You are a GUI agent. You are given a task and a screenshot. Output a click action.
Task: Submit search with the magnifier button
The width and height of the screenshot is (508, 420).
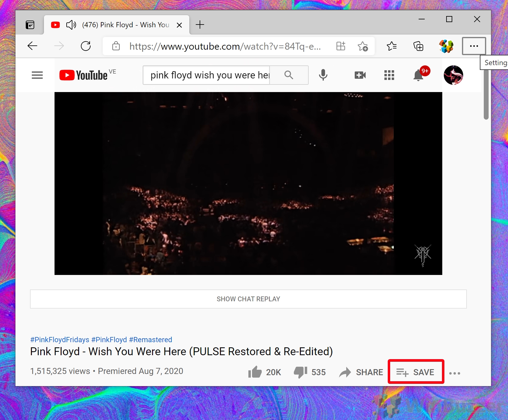click(x=289, y=75)
